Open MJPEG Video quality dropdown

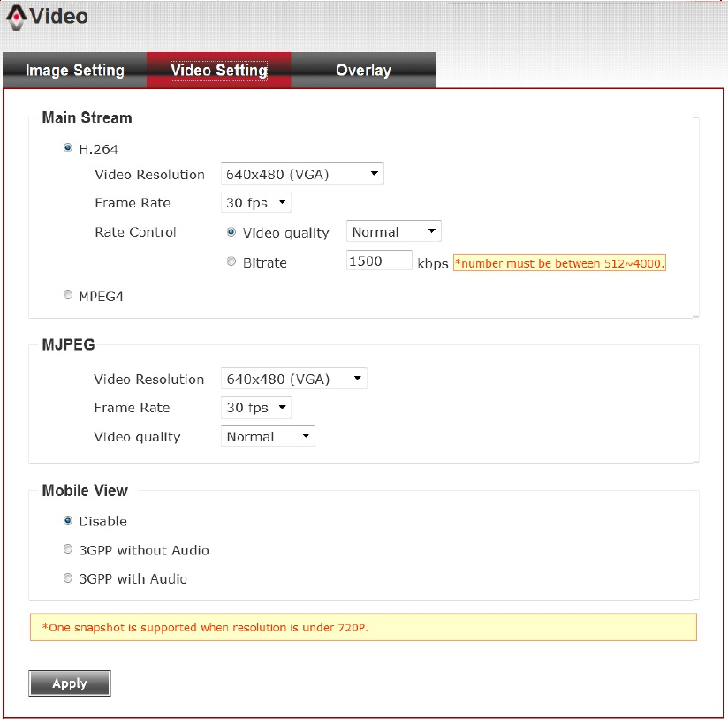click(x=268, y=436)
